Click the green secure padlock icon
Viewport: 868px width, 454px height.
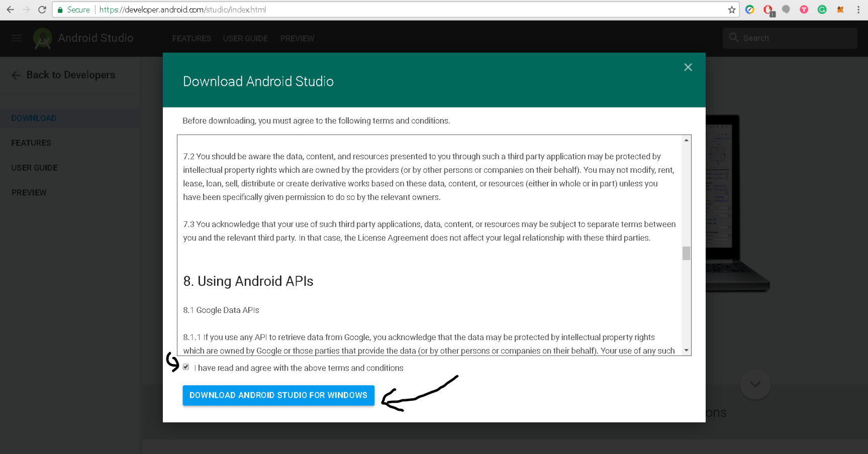(x=60, y=10)
